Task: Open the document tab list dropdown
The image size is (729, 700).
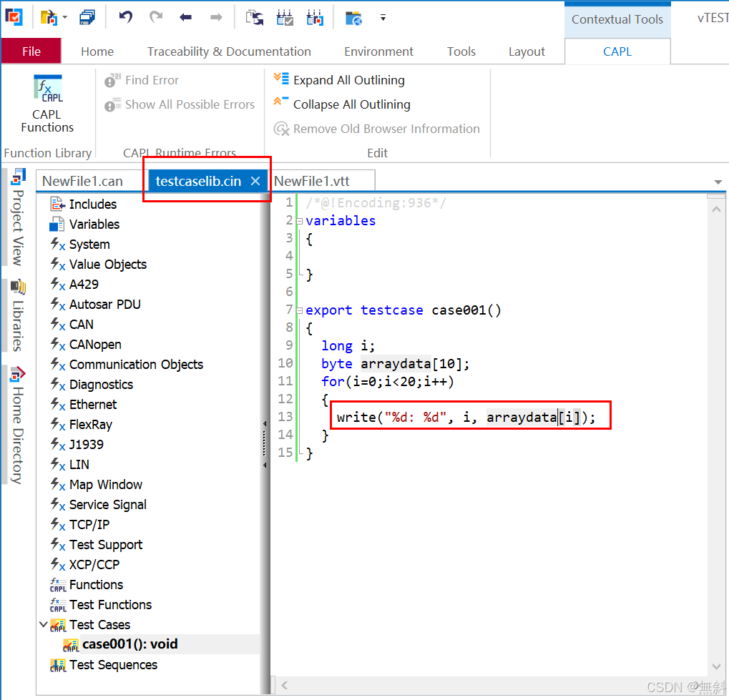Action: 718,182
